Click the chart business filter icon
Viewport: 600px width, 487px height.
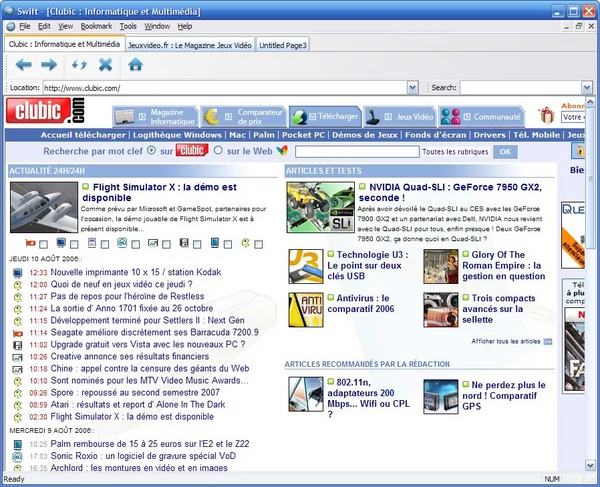pos(153,243)
